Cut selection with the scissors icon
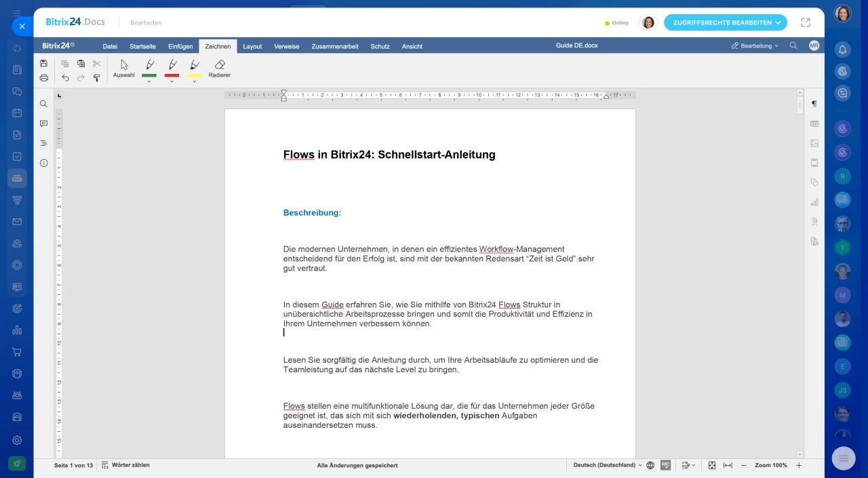868x478 pixels. [x=97, y=63]
